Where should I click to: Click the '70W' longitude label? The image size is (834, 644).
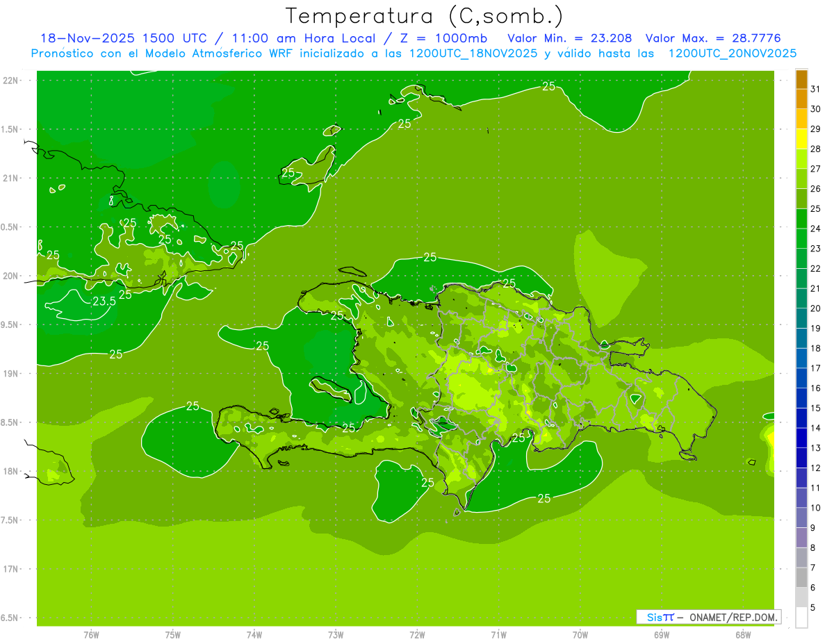coord(580,634)
